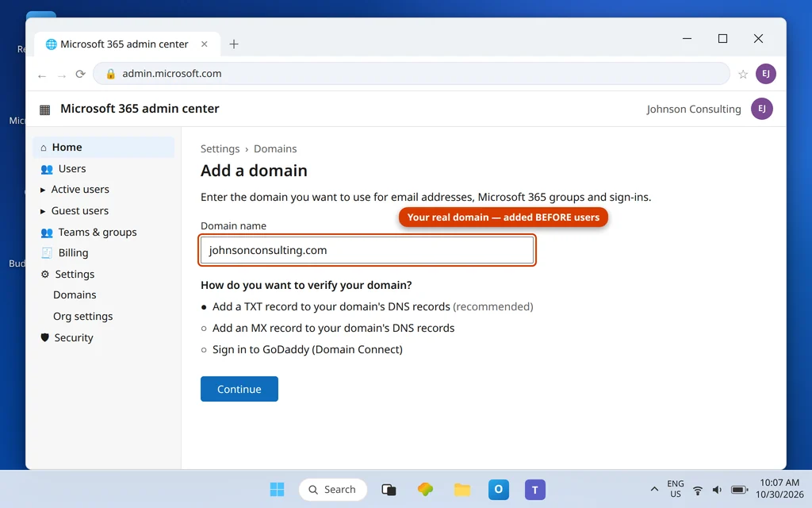Click the Teams & groups people icon
The image size is (812, 508).
tap(47, 233)
